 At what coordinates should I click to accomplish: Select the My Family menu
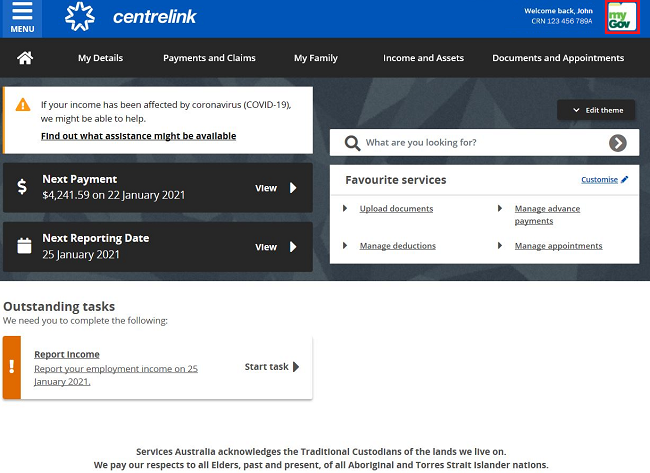(x=315, y=58)
